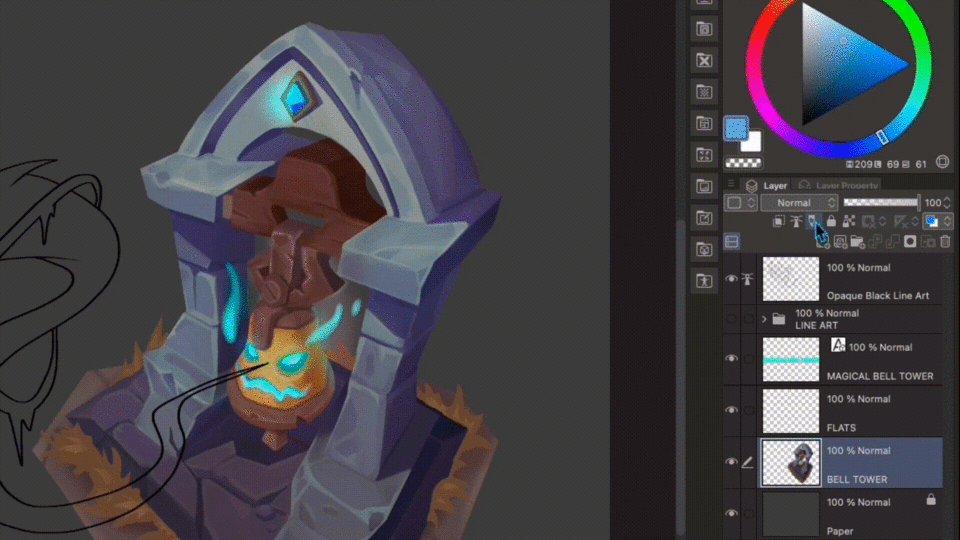The height and width of the screenshot is (540, 960).
Task: Expand the LINE ART folder
Action: (x=764, y=319)
